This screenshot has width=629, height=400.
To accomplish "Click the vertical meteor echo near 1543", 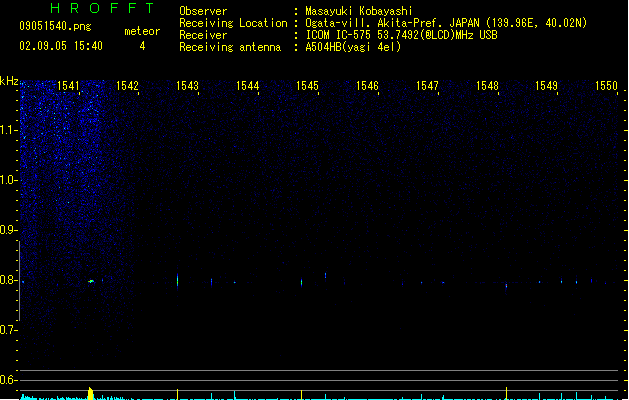I will point(177,280).
